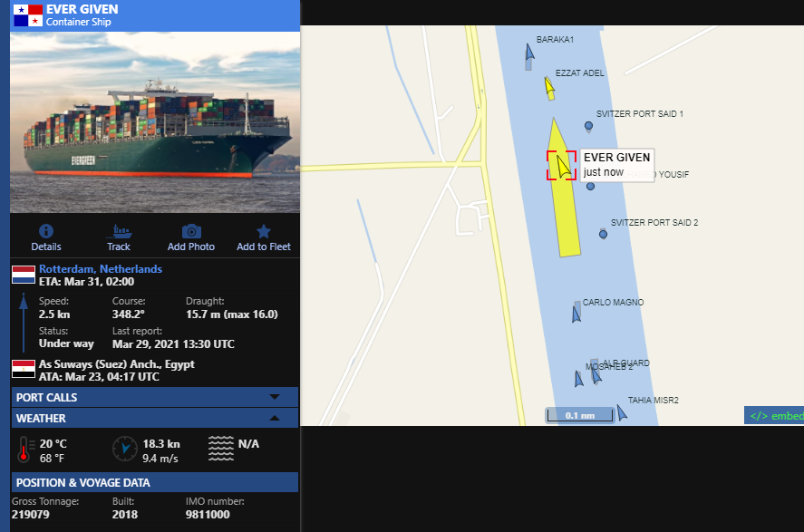Select the EZZAT ADEL yellow vessel marker
This screenshot has height=532, width=804.
(x=549, y=88)
